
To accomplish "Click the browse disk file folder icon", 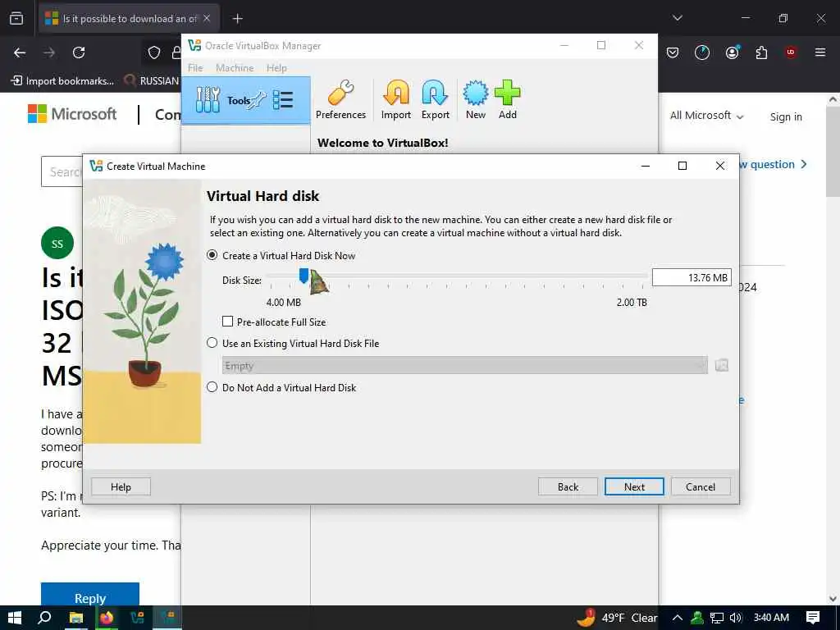I will point(722,365).
